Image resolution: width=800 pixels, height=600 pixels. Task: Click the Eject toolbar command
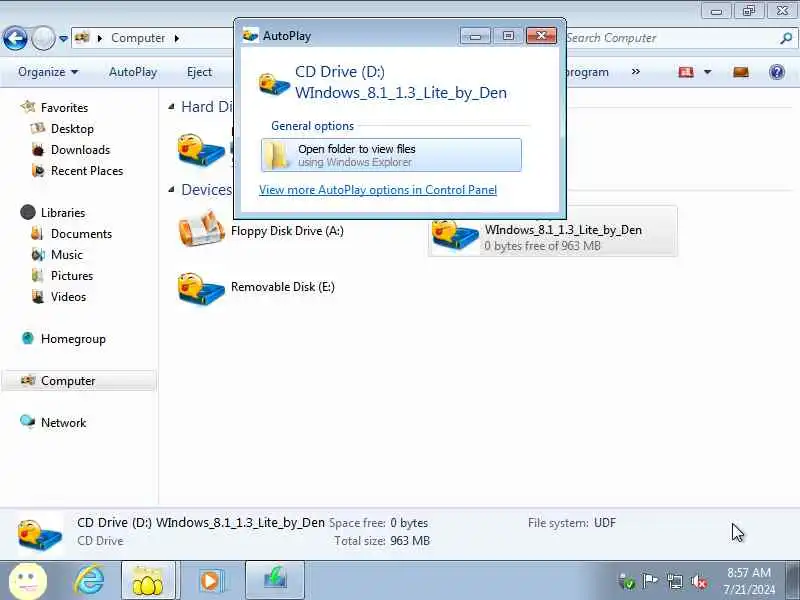(199, 72)
